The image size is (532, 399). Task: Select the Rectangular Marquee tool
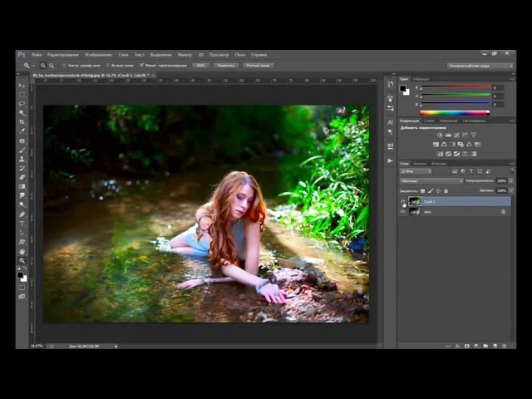(22, 95)
